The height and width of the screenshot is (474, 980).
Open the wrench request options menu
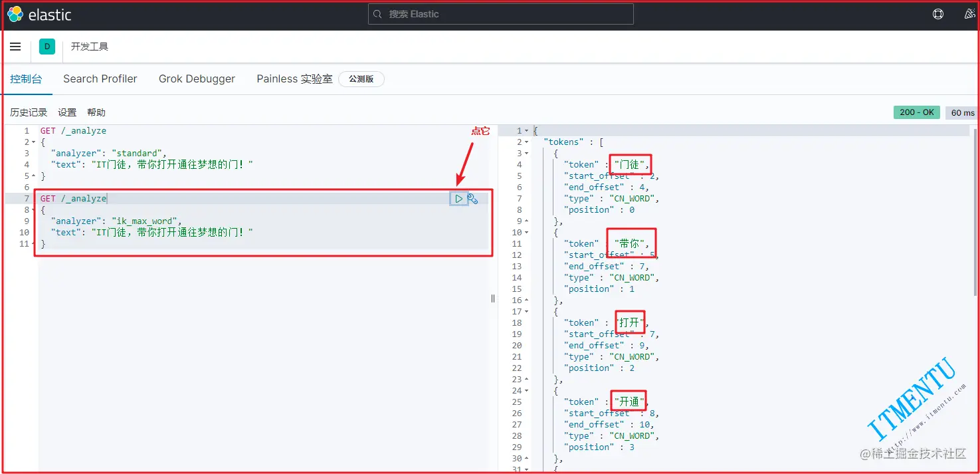[x=473, y=199]
